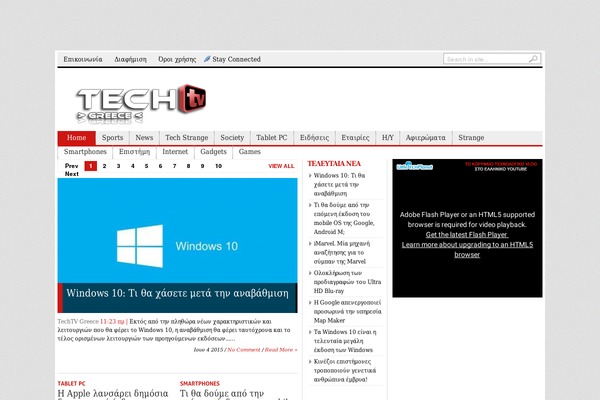600x400 pixels.
Task: Open the TechTV Greece logo
Action: pos(141,104)
